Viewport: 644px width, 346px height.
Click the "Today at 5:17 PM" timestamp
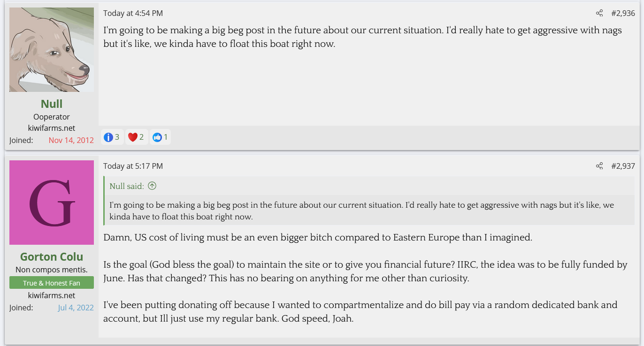pyautogui.click(x=133, y=166)
